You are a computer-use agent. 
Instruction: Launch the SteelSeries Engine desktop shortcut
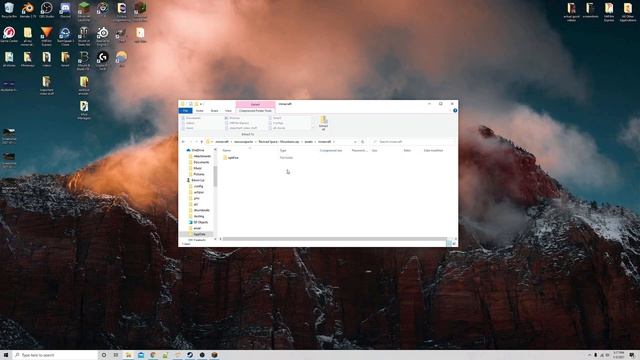(x=102, y=36)
